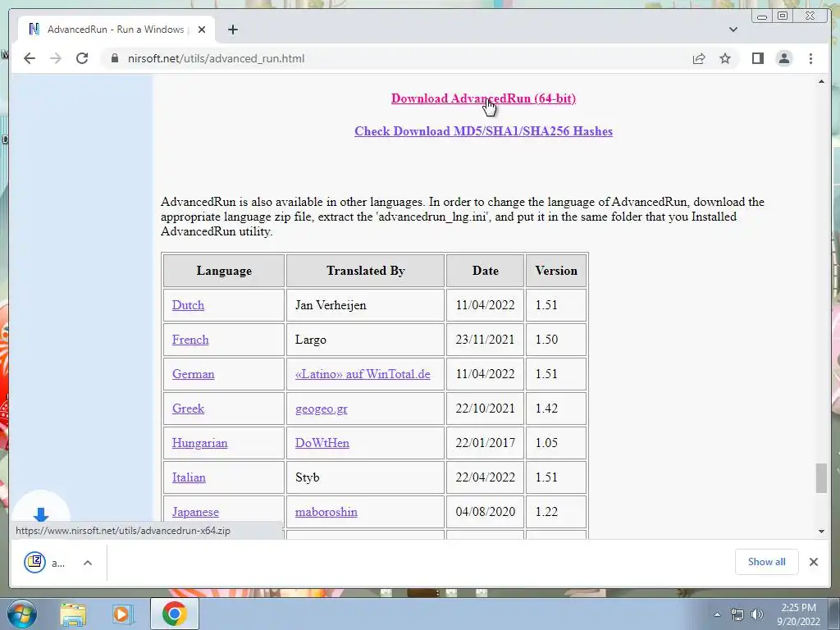This screenshot has width=840, height=630.
Task: Visit maboroshin translator link
Action: [x=326, y=512]
